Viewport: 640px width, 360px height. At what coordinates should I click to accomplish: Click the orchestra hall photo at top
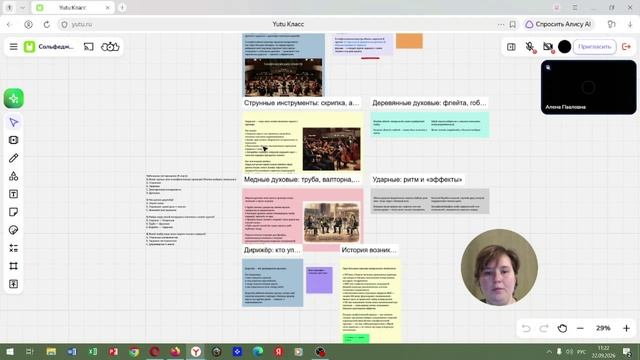click(x=283, y=78)
